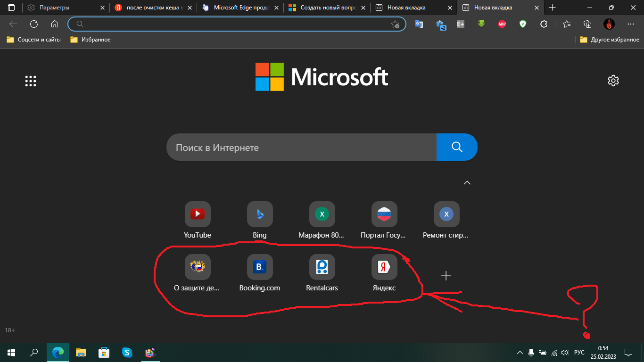Screen dimensions: 644x362
Task: Click the blue search magnifier button
Action: (x=457, y=148)
